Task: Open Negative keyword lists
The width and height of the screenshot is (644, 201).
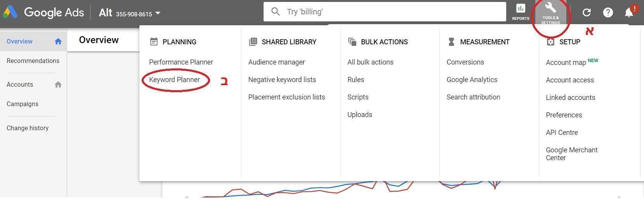Action: 282,80
